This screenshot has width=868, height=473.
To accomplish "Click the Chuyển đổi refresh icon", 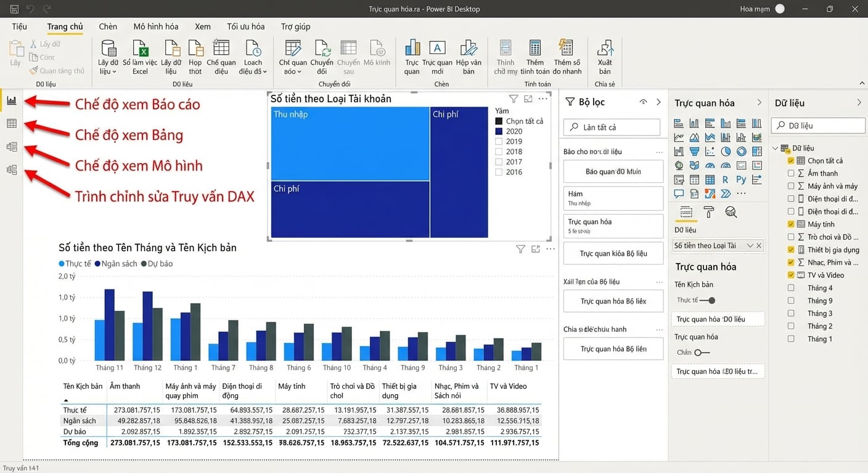I will pyautogui.click(x=322, y=57).
